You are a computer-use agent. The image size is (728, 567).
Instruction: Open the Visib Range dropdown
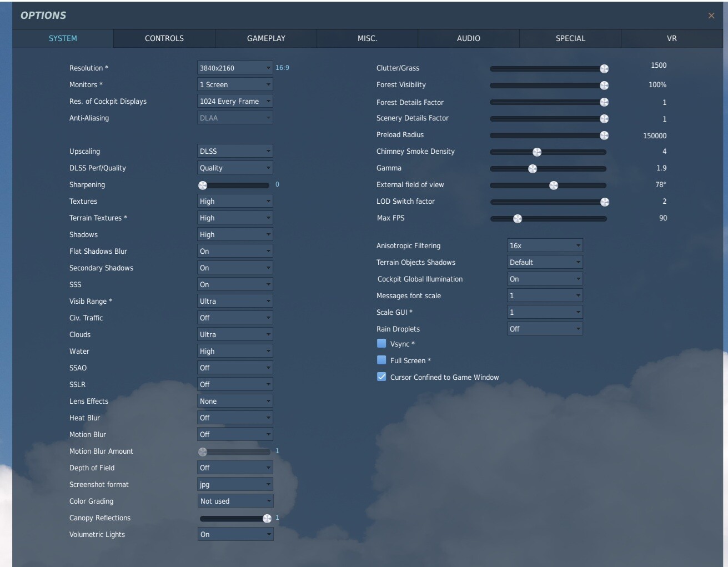[235, 301]
